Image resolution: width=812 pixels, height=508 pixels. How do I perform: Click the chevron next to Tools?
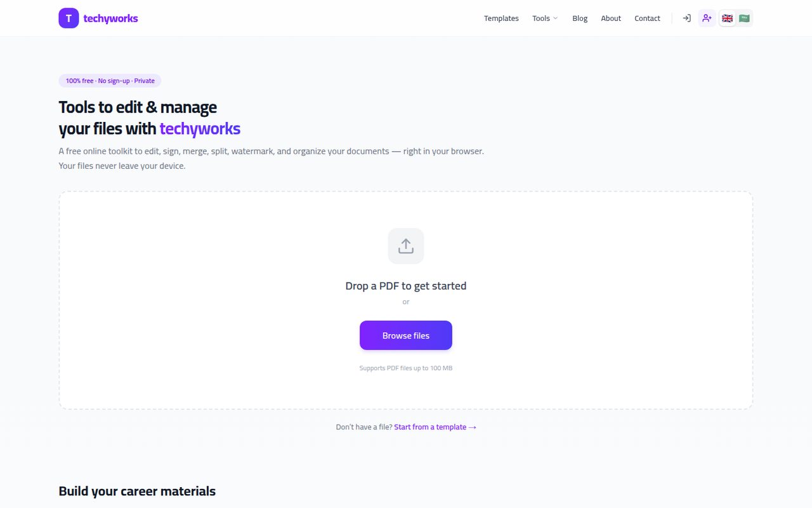[x=555, y=18]
